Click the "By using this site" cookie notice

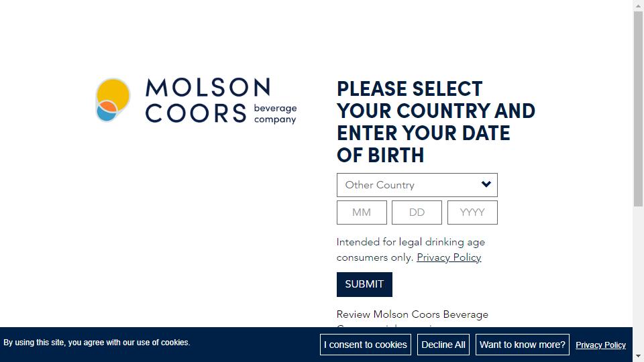click(97, 343)
